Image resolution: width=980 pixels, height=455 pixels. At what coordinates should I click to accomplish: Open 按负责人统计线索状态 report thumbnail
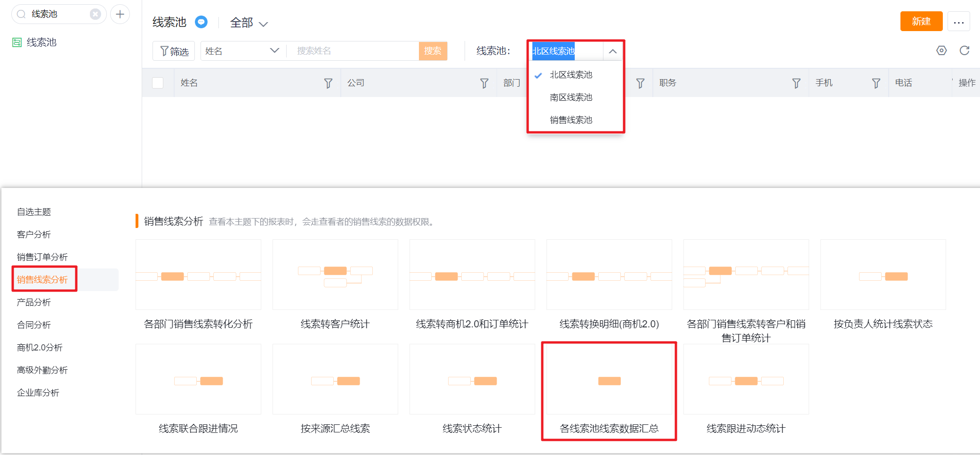click(883, 275)
